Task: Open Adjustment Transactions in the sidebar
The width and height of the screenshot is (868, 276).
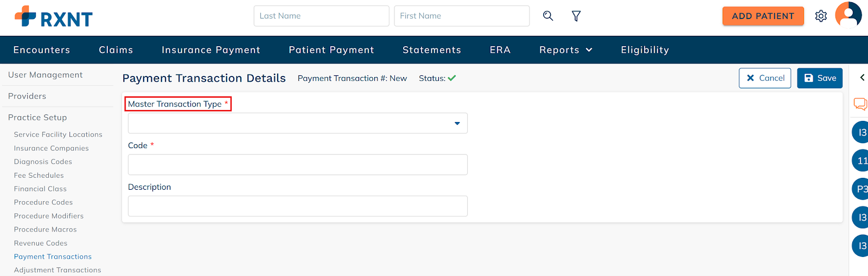Action: coord(58,270)
